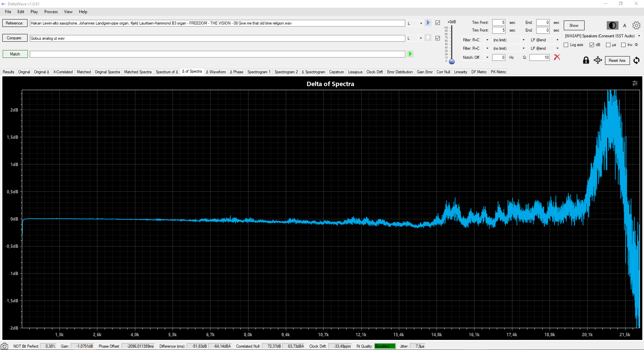Switch to the Clock Drift tab

[x=374, y=72]
